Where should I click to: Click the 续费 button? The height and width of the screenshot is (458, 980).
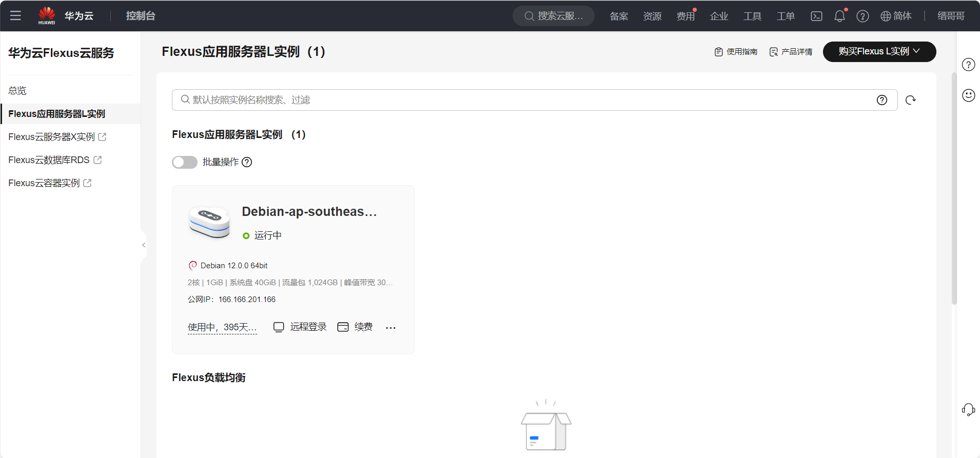(363, 327)
